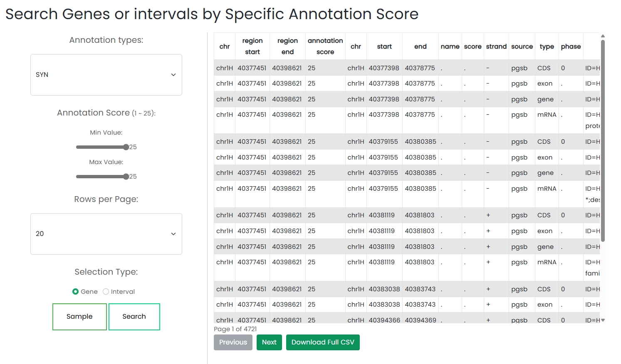Click the Min Value slider handle
621x364 pixels.
click(x=126, y=147)
